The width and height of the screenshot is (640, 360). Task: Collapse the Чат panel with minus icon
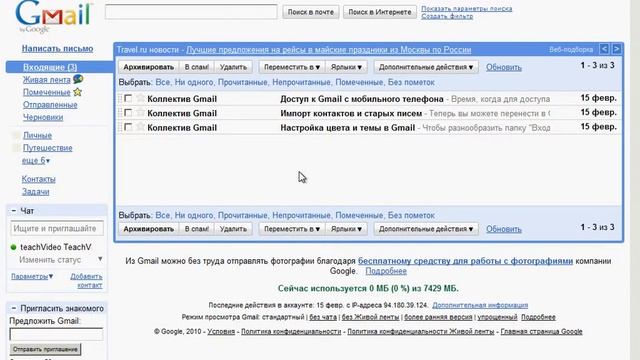[13, 211]
